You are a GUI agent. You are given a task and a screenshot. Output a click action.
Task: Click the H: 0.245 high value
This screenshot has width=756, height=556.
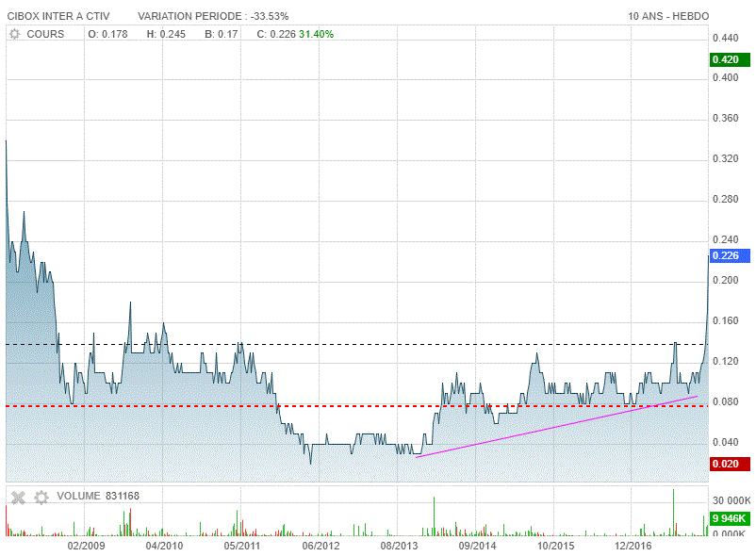point(166,34)
